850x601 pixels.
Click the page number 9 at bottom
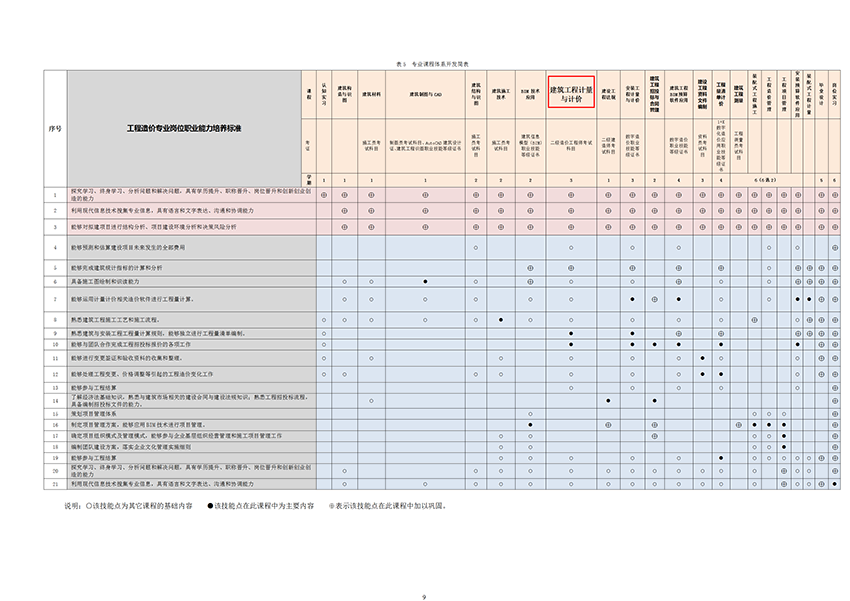[424, 597]
